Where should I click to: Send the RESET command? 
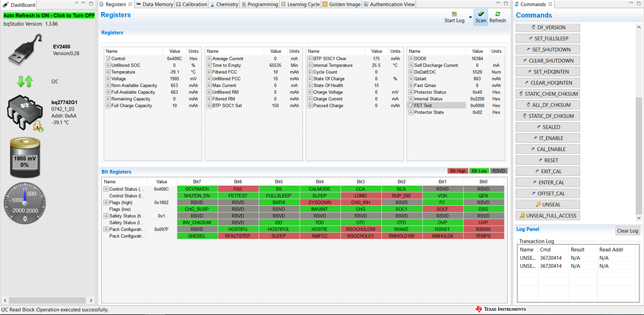[x=548, y=160]
